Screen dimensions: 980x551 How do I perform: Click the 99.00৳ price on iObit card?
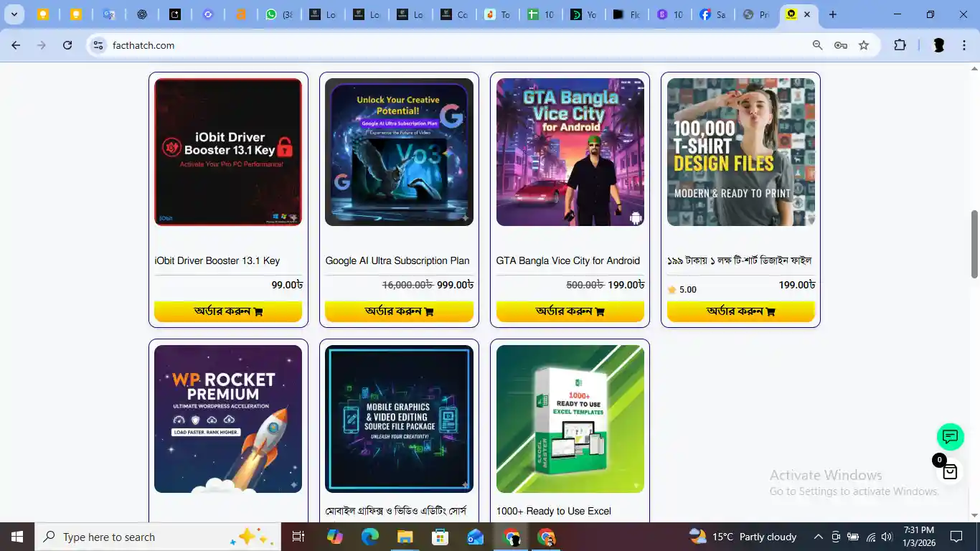coord(287,285)
